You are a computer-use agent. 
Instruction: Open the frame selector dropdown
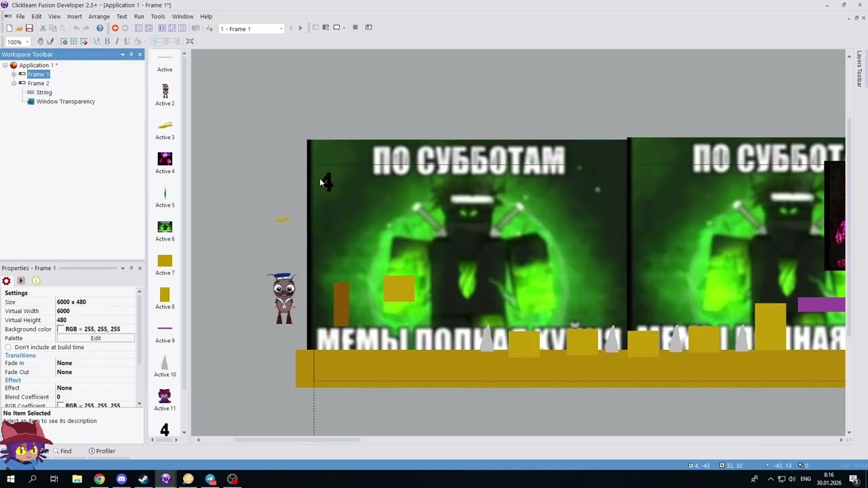point(281,29)
